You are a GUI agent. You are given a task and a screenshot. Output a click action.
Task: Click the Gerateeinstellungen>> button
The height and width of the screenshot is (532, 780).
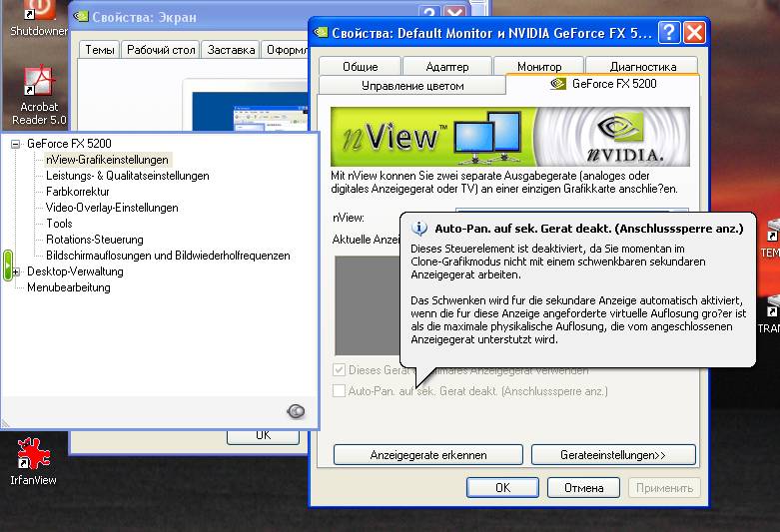[x=613, y=455]
